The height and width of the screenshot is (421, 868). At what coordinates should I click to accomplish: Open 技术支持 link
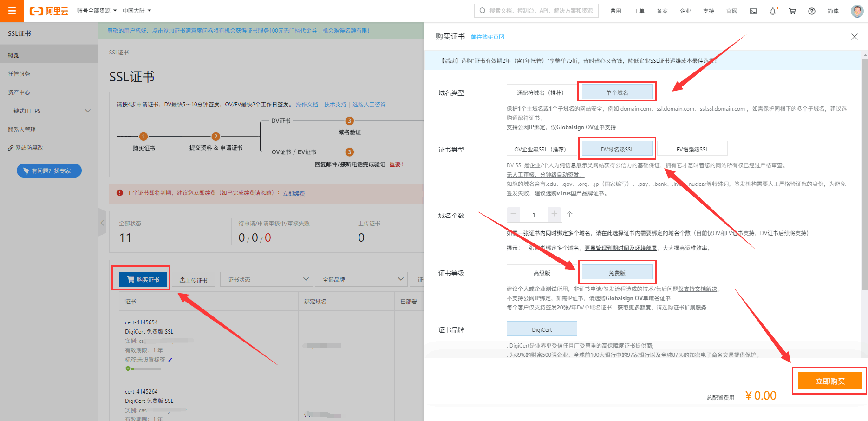pos(335,105)
